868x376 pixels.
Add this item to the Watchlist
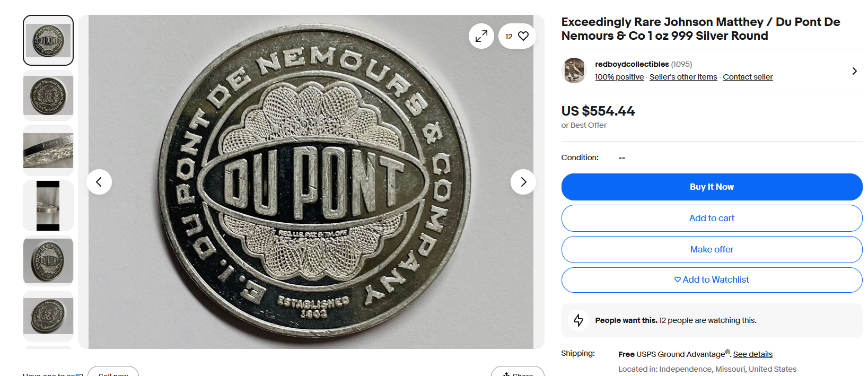coord(712,279)
